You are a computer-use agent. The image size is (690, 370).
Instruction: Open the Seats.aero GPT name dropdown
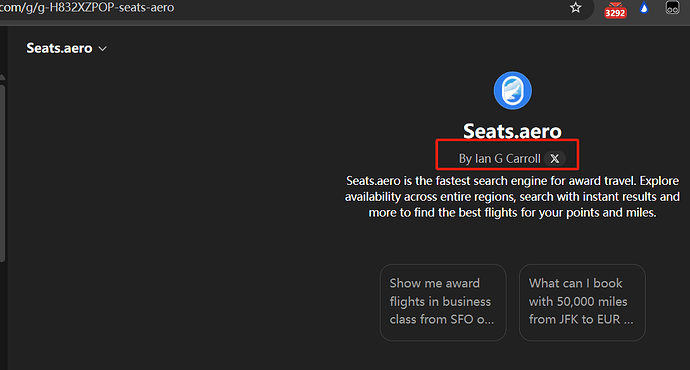(x=66, y=48)
